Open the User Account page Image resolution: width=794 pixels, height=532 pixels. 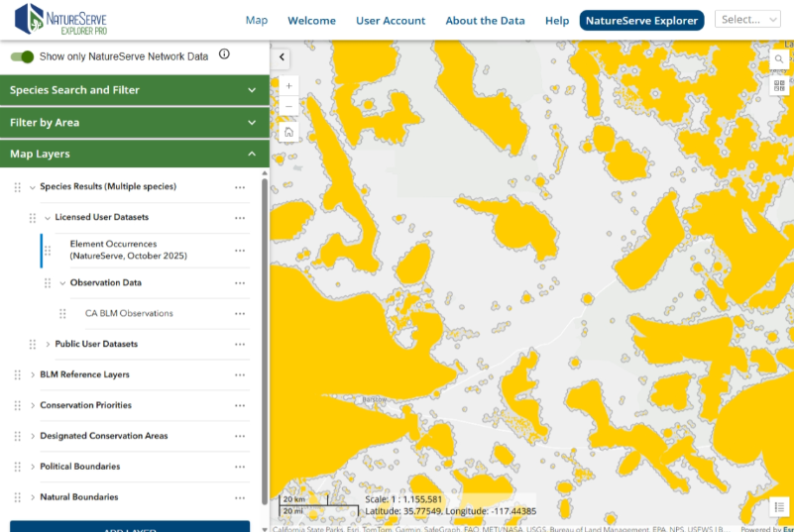(x=391, y=21)
